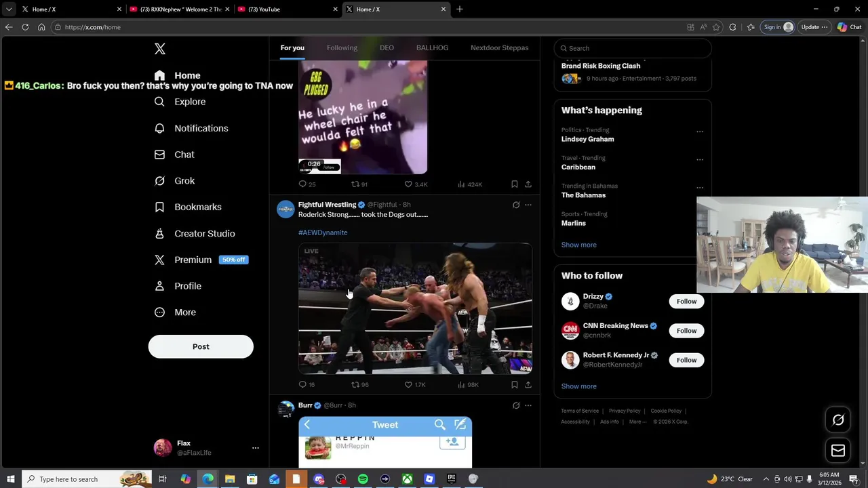Open the floating Grok button
868x488 pixels.
[838, 420]
